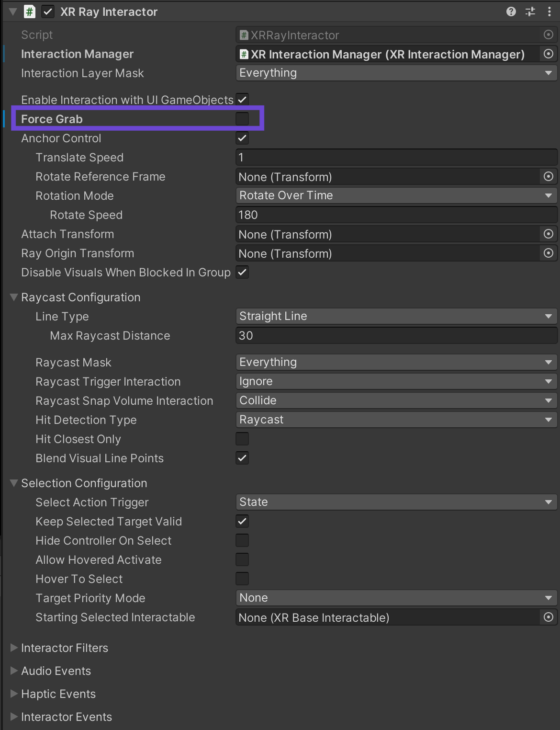This screenshot has width=560, height=730.
Task: Expand the Audio Events section
Action: point(13,671)
